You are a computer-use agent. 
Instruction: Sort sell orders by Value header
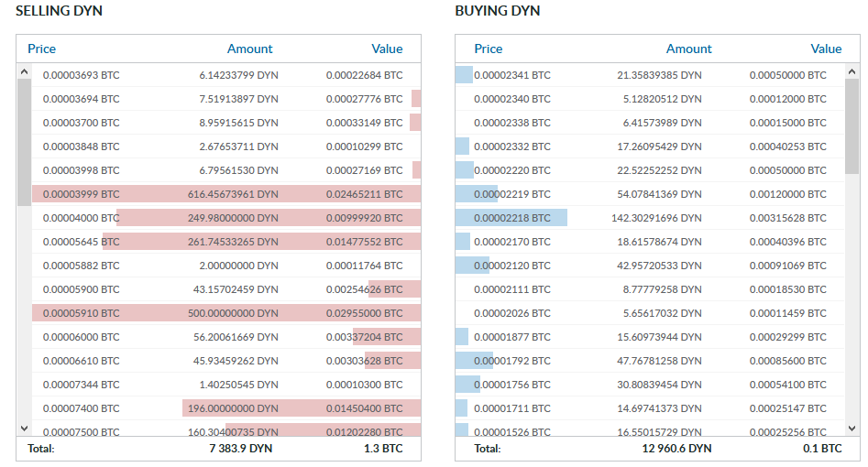pos(387,49)
